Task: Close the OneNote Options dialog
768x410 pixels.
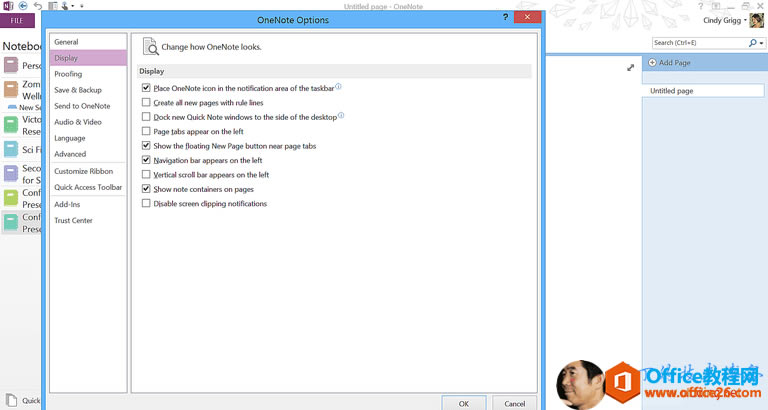Action: [x=528, y=17]
